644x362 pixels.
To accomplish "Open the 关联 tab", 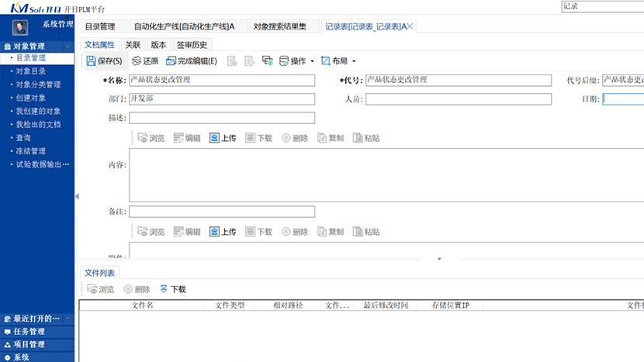I will pos(133,44).
